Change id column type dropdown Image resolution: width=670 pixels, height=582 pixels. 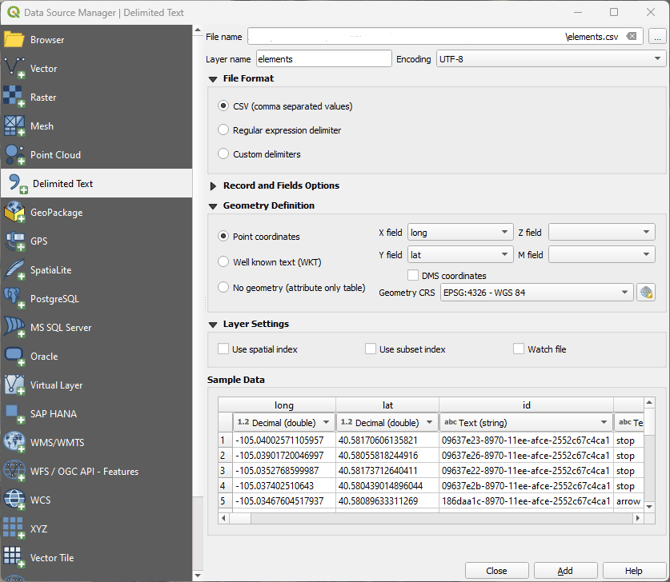coord(526,422)
